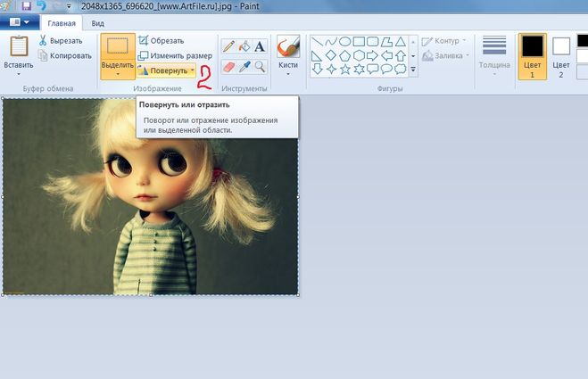Select the Magnifier tool
The image size is (588, 379).
coord(260,67)
